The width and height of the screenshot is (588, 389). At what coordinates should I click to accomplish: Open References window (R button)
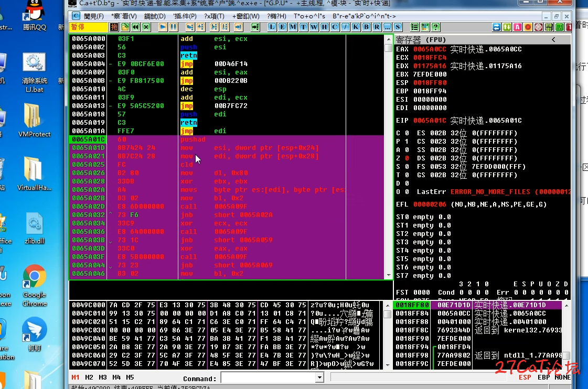(x=377, y=27)
